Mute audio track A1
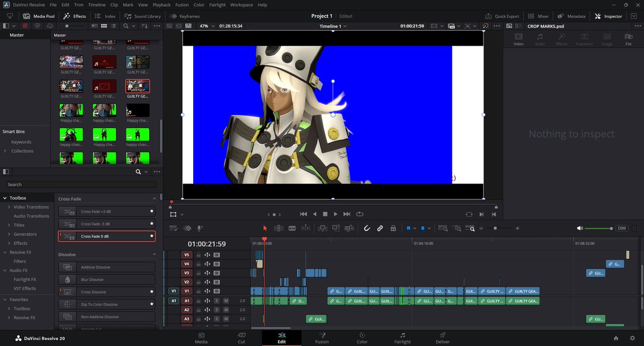The height and width of the screenshot is (346, 644). point(226,300)
